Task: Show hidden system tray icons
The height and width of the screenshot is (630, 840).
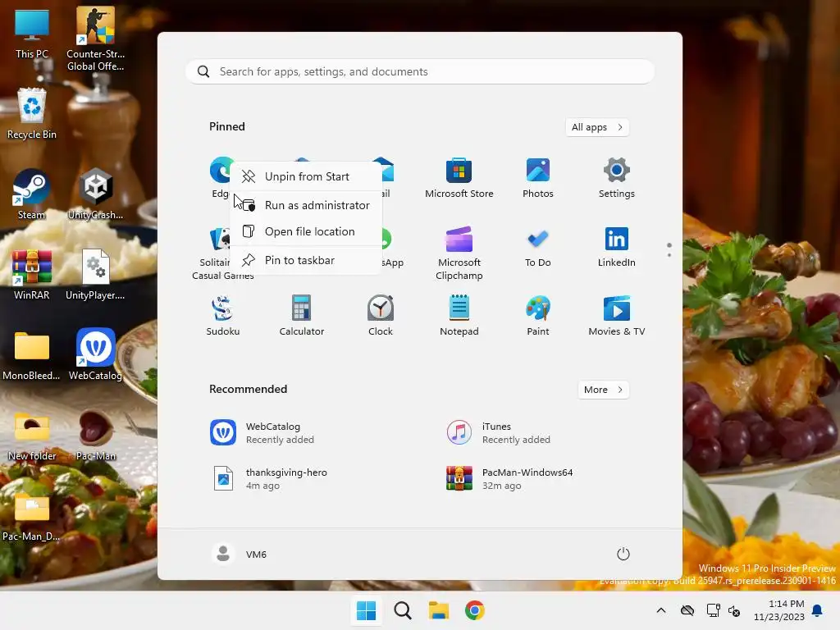Action: click(x=661, y=610)
